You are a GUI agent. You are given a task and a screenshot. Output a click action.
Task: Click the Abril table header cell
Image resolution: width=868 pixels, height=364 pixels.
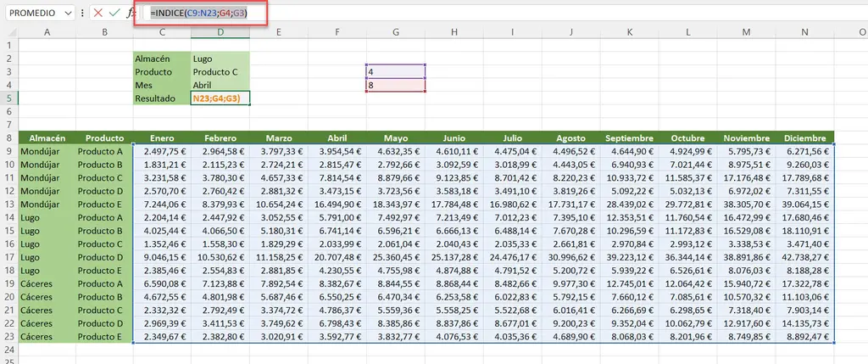pyautogui.click(x=337, y=138)
